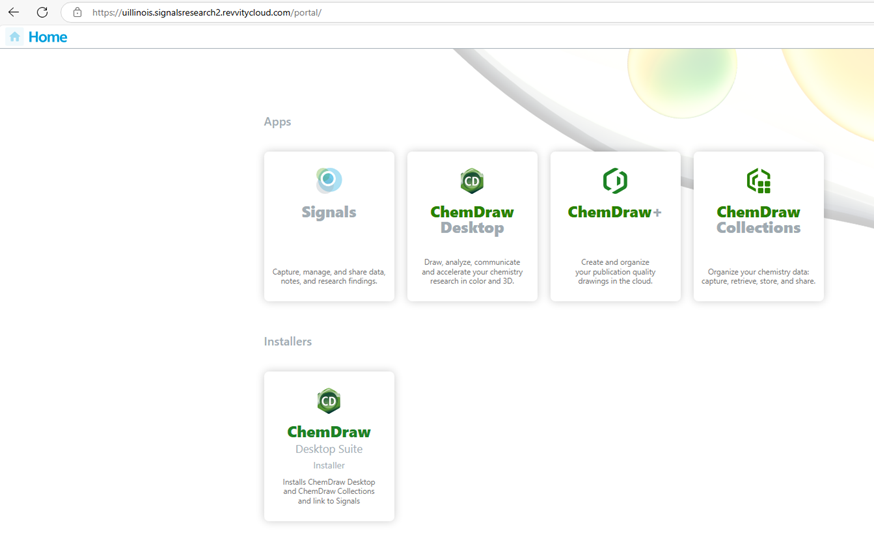874x542 pixels.
Task: Launch ChemDraw+ from its title
Action: click(x=615, y=212)
